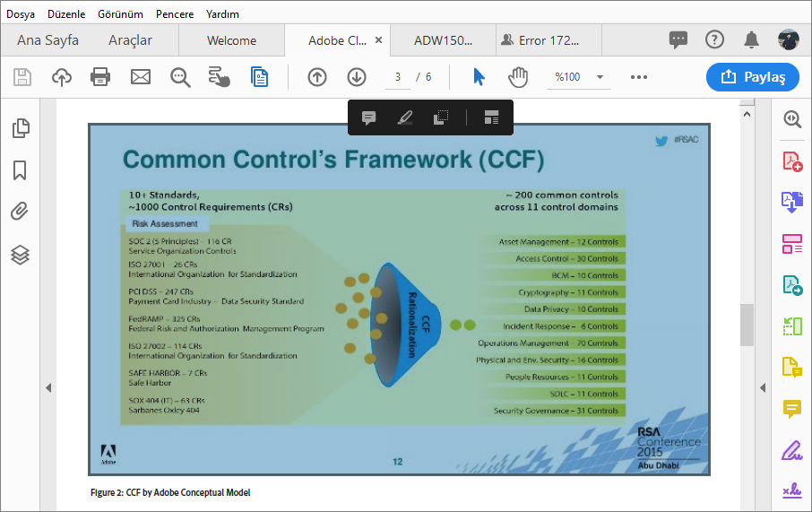
Task: Click the Figure 2 caption text
Action: pos(170,492)
